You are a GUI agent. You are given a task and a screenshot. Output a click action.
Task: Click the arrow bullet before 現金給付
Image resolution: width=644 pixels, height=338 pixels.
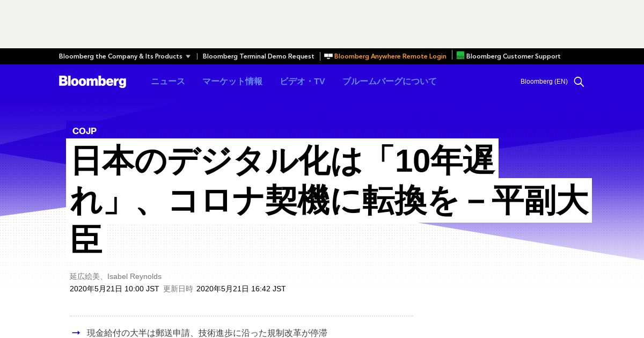coord(76,333)
